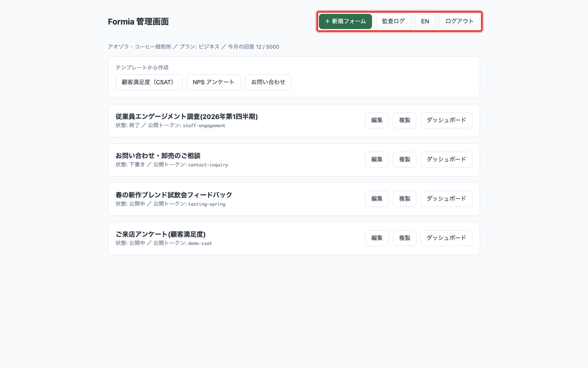588x368 pixels.
Task: Open dashboard for 従業員エンゲージメント調査
Action: (447, 121)
